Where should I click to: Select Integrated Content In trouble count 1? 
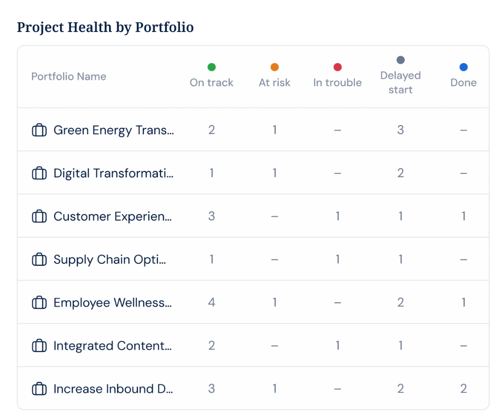coord(338,345)
